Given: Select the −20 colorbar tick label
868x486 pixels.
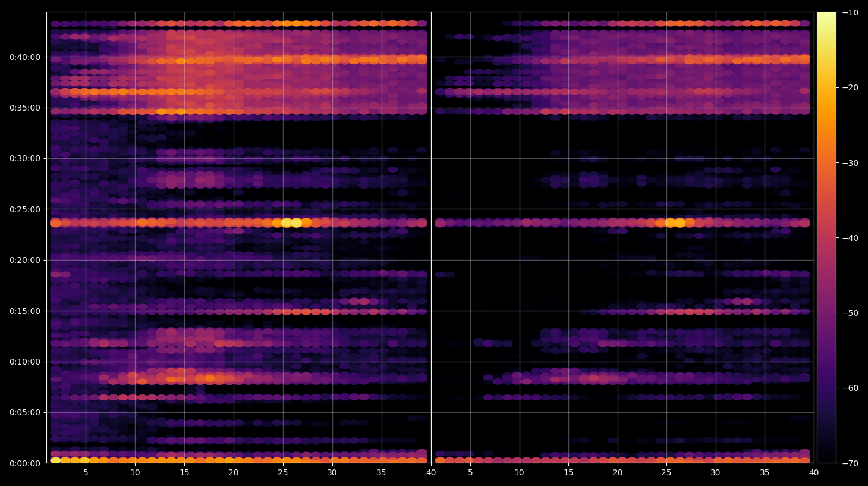Looking at the screenshot, I should click(850, 87).
